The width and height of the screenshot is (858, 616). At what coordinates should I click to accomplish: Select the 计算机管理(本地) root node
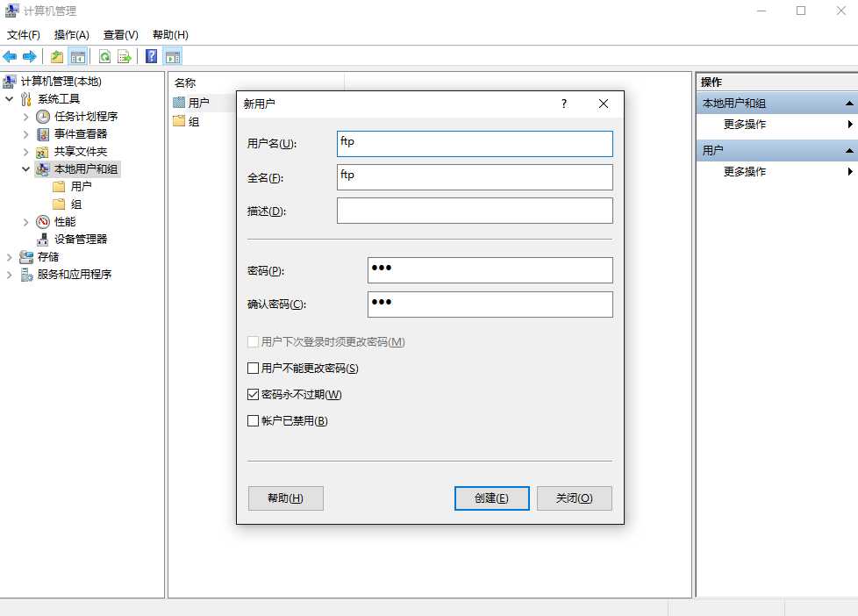click(61, 82)
